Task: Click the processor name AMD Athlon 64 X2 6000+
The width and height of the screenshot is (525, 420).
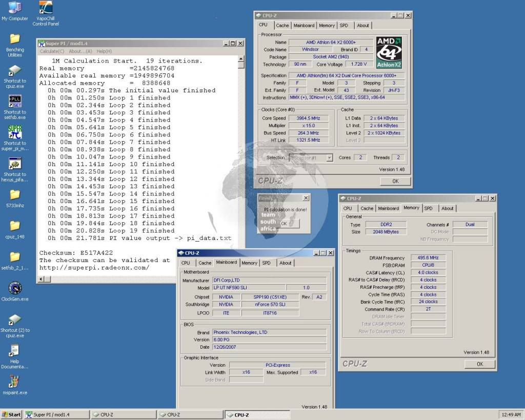Action: click(331, 42)
